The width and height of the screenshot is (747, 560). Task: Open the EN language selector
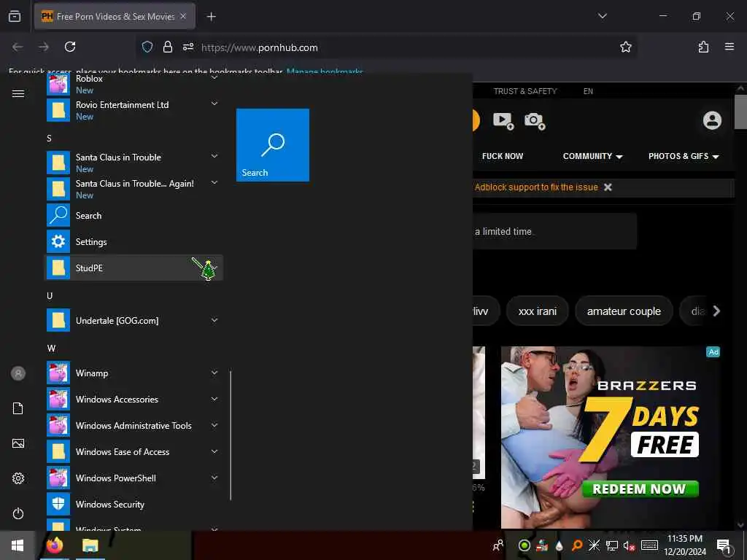click(x=589, y=91)
